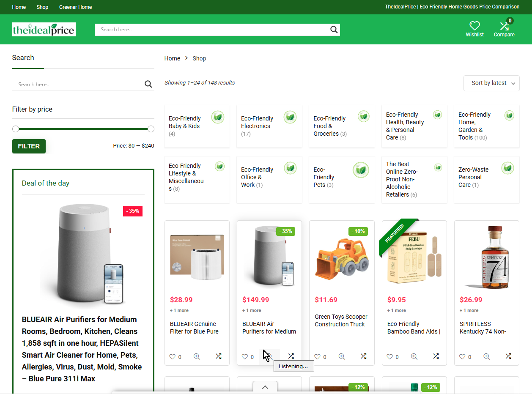Screen dimensions: 532x394
Task: Quick view Eco-Friendly Bamboo Band Aids
Action: (414, 356)
